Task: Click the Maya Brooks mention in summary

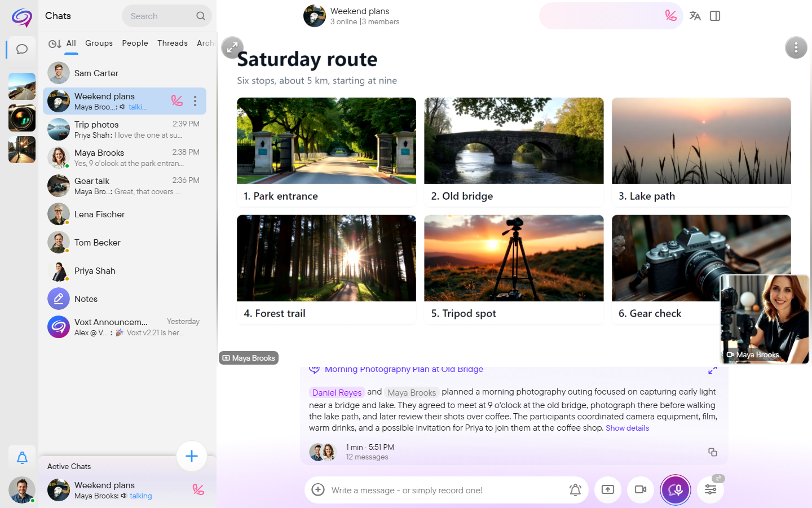Action: pyautogui.click(x=412, y=392)
